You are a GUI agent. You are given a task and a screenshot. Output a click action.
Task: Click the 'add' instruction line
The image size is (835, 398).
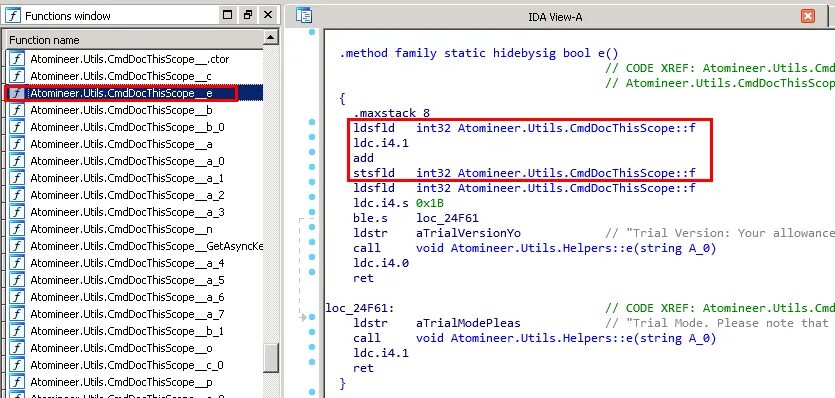click(363, 158)
